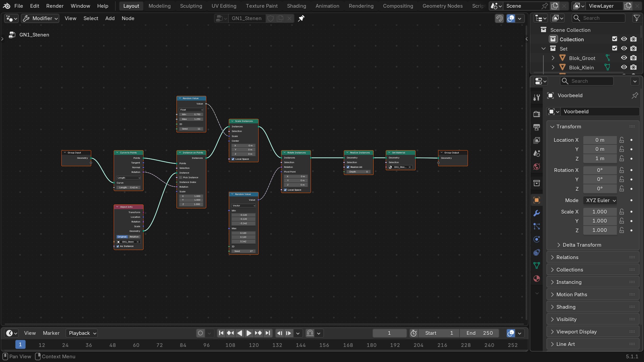Click the Start frame field
The height and width of the screenshot is (362, 644).
pos(439,333)
